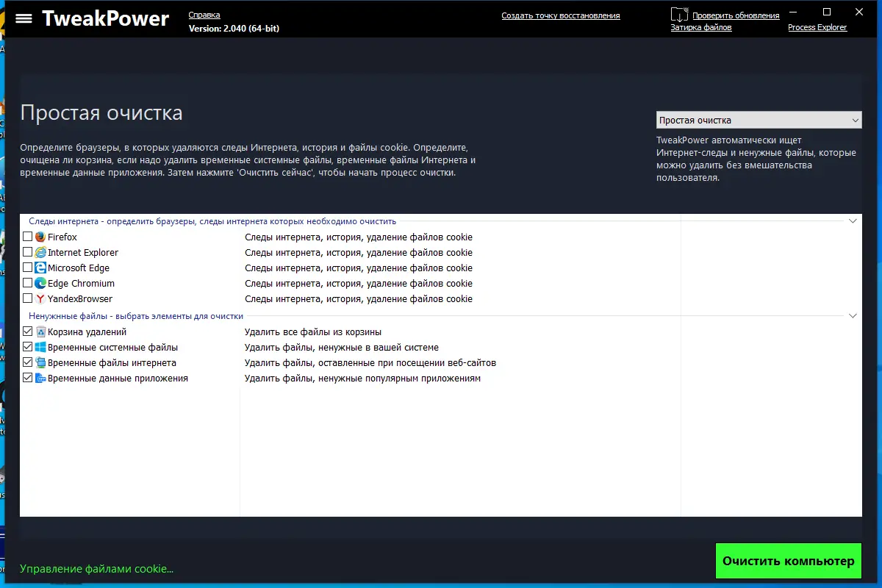This screenshot has height=588, width=882.
Task: Click the Firefox browser icon
Action: click(x=40, y=237)
